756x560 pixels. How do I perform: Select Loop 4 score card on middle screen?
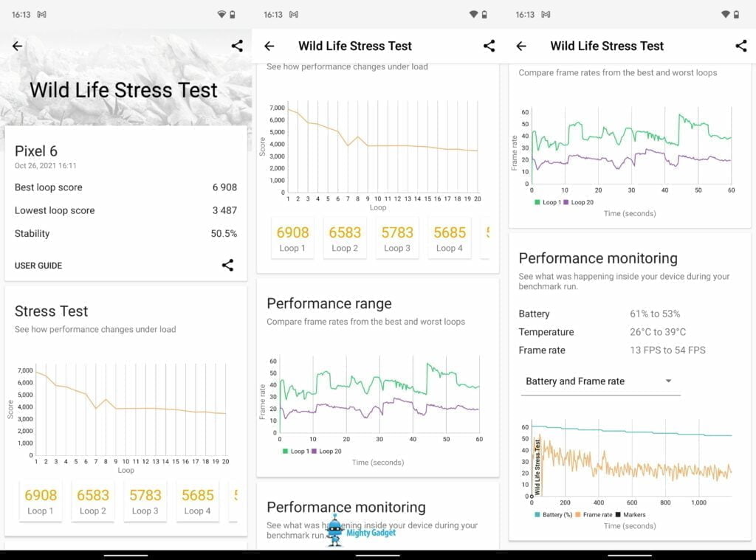coord(450,238)
